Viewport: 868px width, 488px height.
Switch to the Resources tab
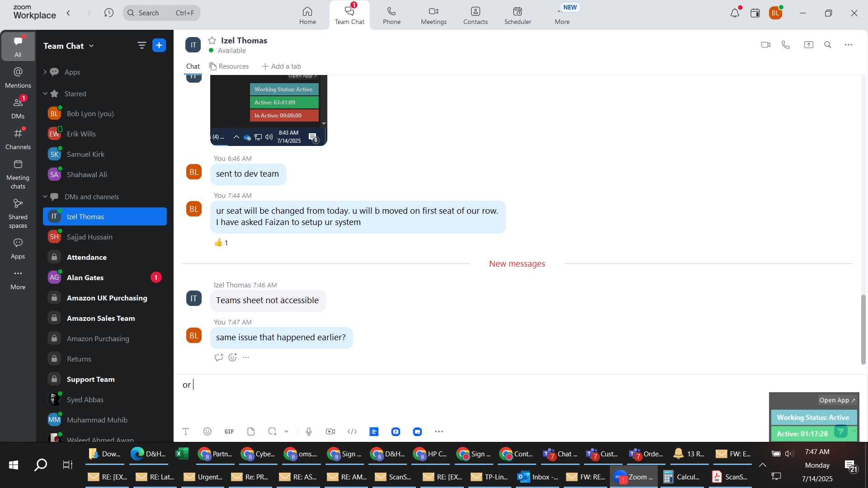coord(229,66)
